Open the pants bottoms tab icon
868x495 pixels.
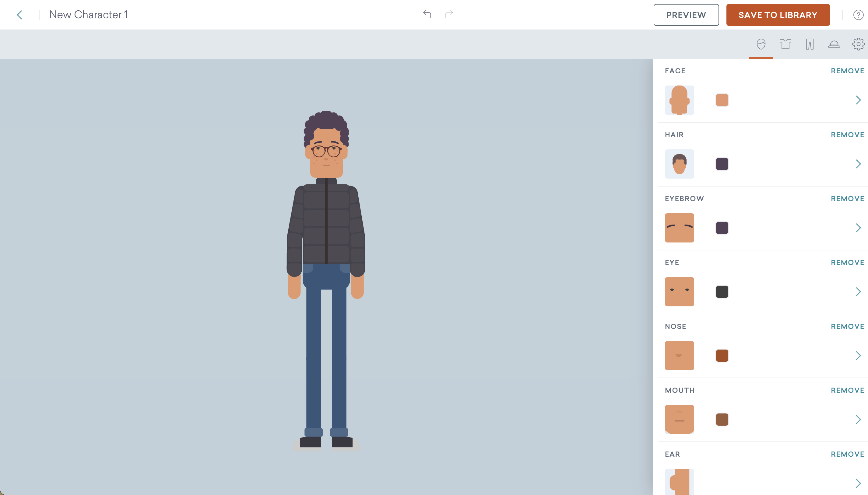[810, 44]
